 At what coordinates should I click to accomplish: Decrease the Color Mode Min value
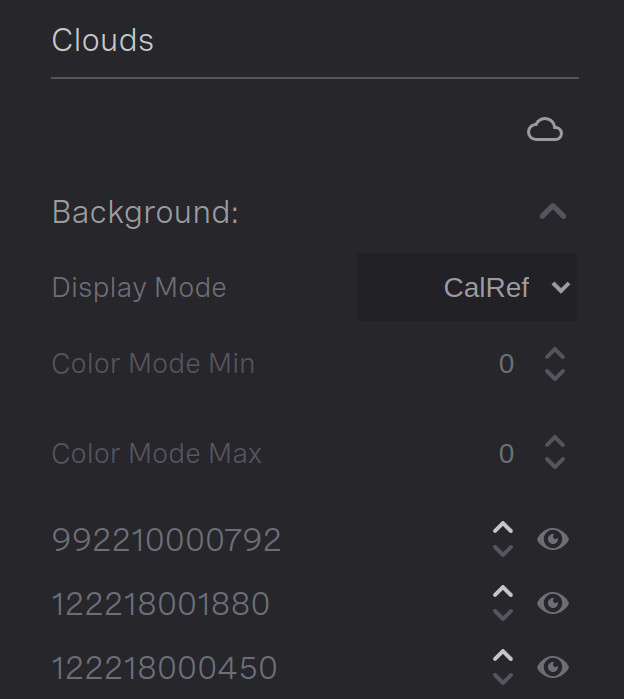coord(555,374)
